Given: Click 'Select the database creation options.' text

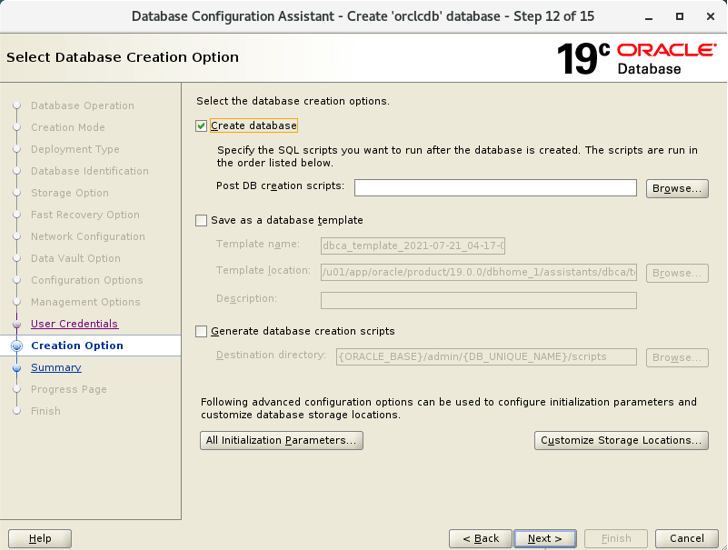Looking at the screenshot, I should point(293,101).
